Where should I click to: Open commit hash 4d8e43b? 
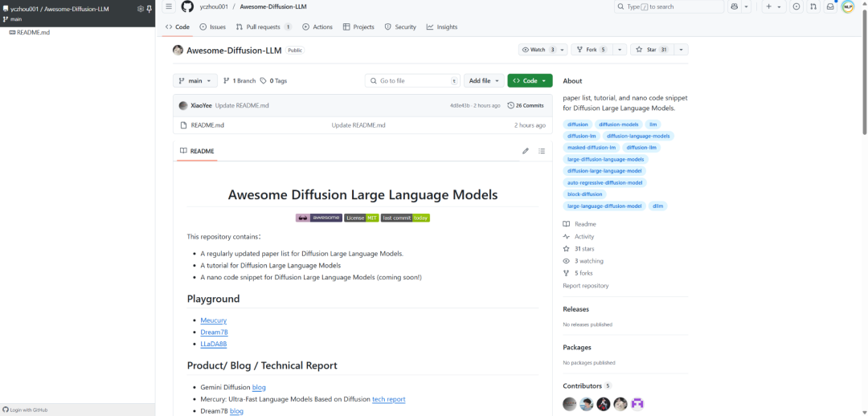pos(460,106)
